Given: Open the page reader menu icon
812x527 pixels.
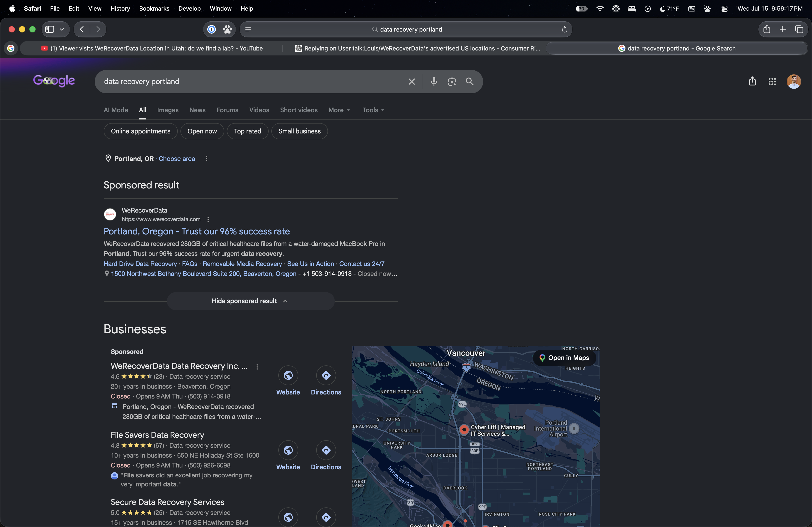Looking at the screenshot, I should tap(248, 30).
